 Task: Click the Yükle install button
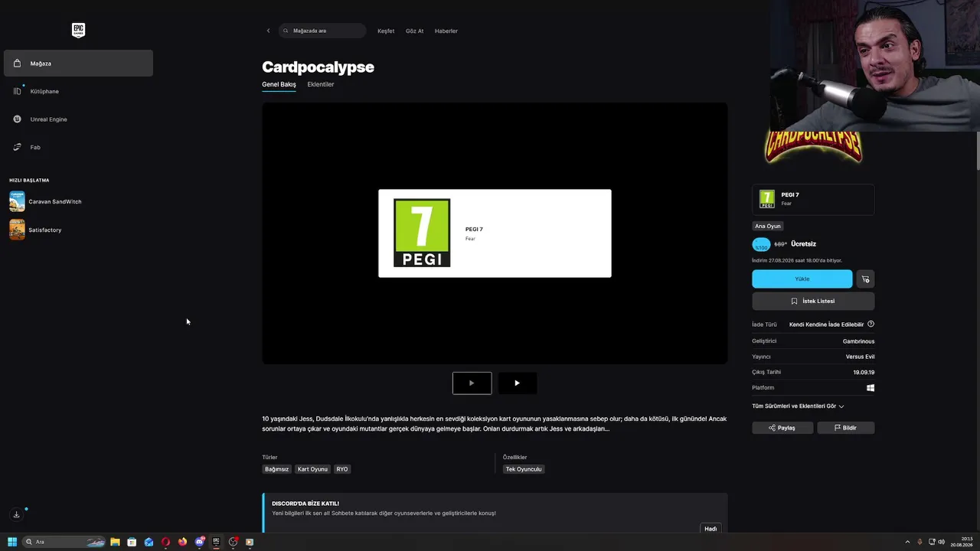802,279
